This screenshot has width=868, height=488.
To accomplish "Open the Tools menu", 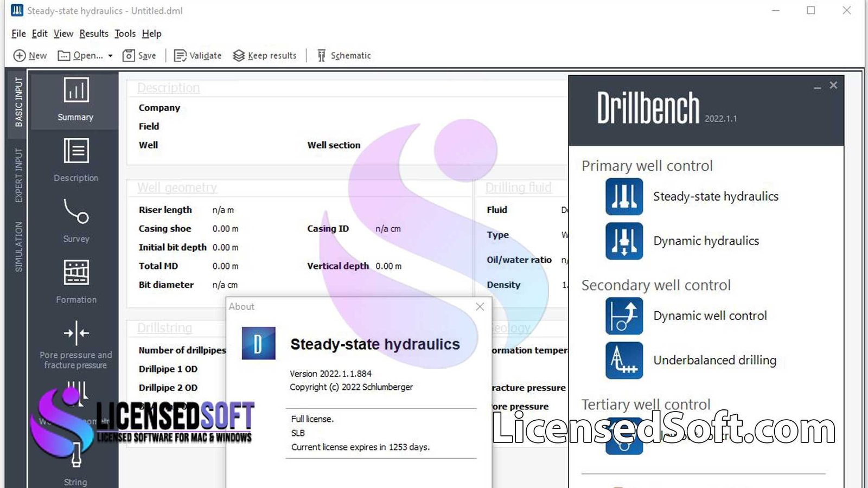I will click(x=125, y=34).
